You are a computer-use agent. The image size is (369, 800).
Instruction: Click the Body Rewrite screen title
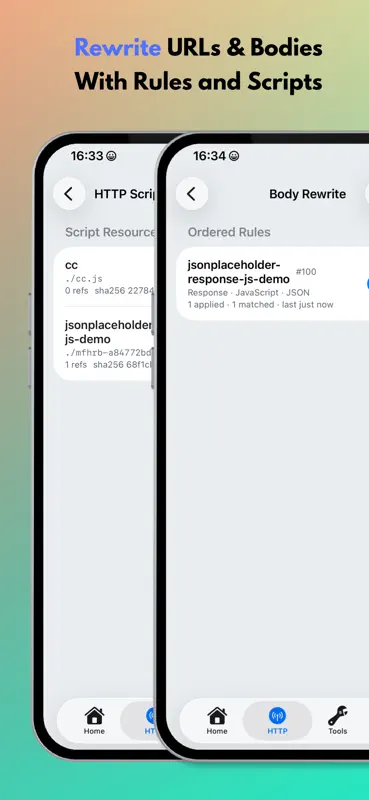tap(307, 194)
